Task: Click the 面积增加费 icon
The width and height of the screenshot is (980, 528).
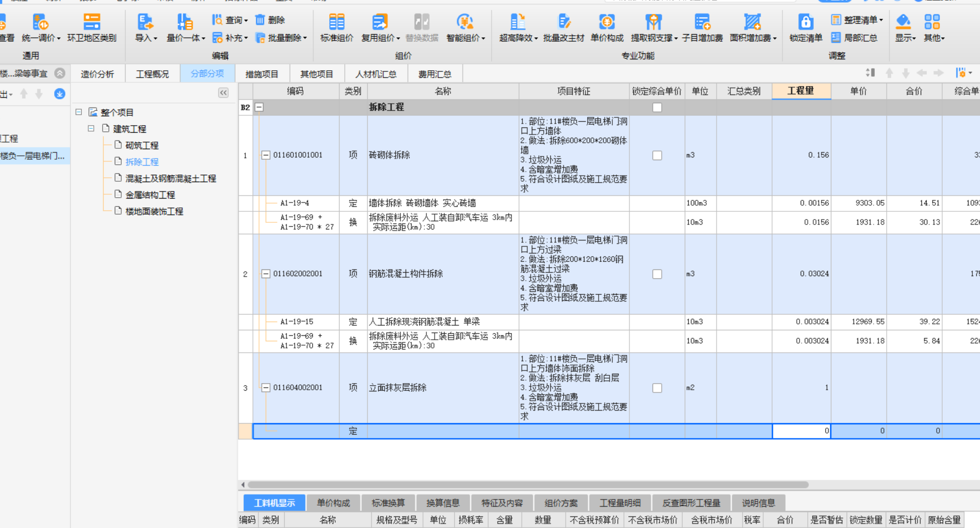Action: 752,23
